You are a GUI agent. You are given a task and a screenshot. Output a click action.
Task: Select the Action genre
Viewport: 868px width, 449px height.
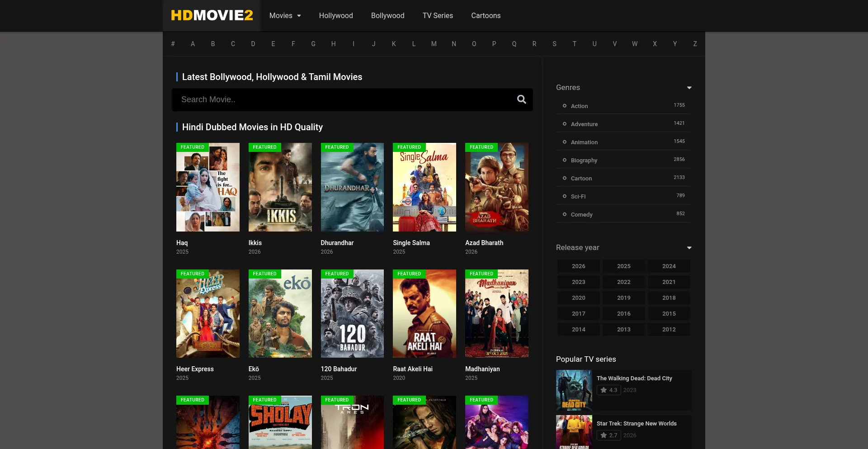(579, 106)
